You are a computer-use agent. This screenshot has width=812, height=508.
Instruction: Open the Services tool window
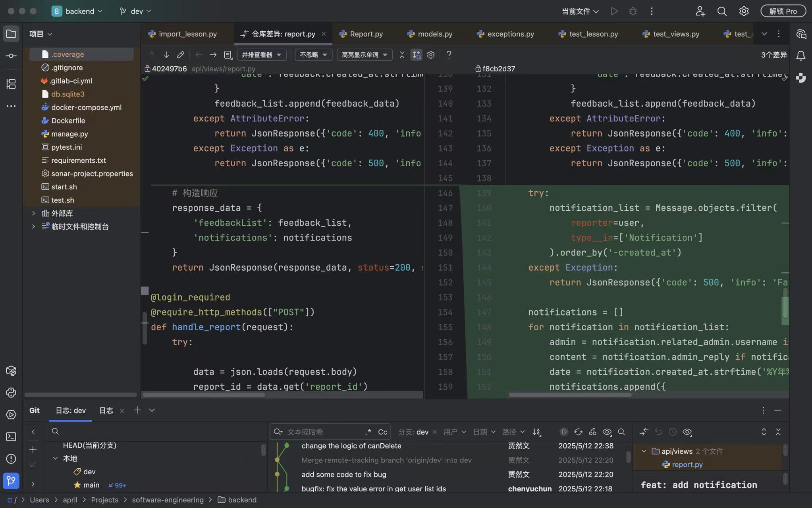click(11, 415)
